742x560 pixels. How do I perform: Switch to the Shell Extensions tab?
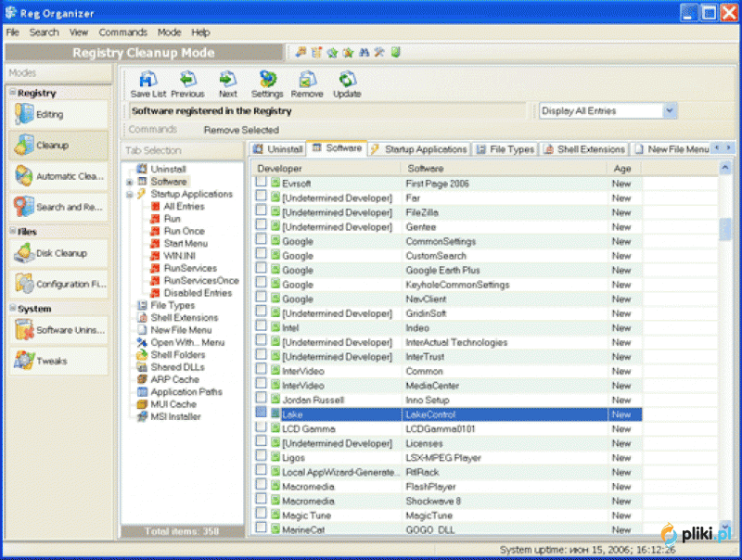point(584,149)
